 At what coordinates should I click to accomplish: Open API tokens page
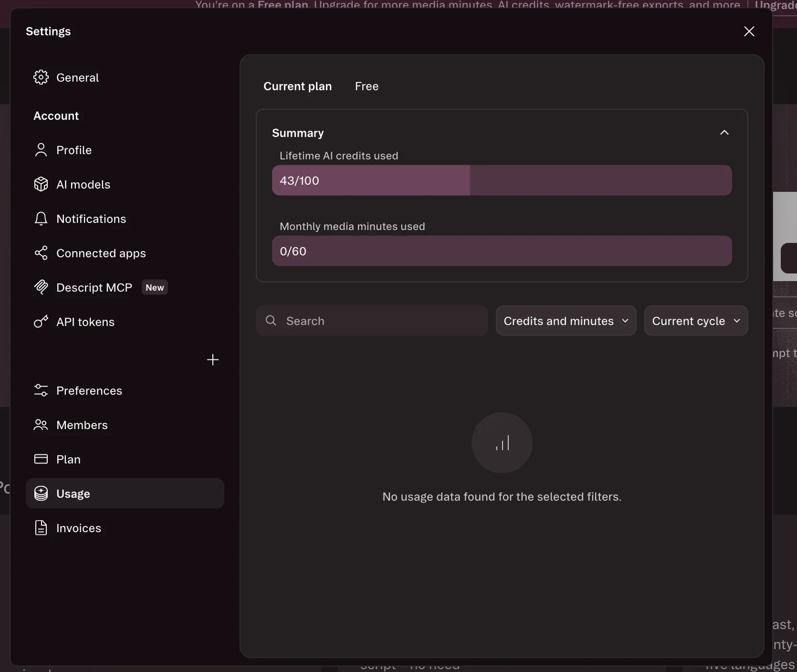125,322
